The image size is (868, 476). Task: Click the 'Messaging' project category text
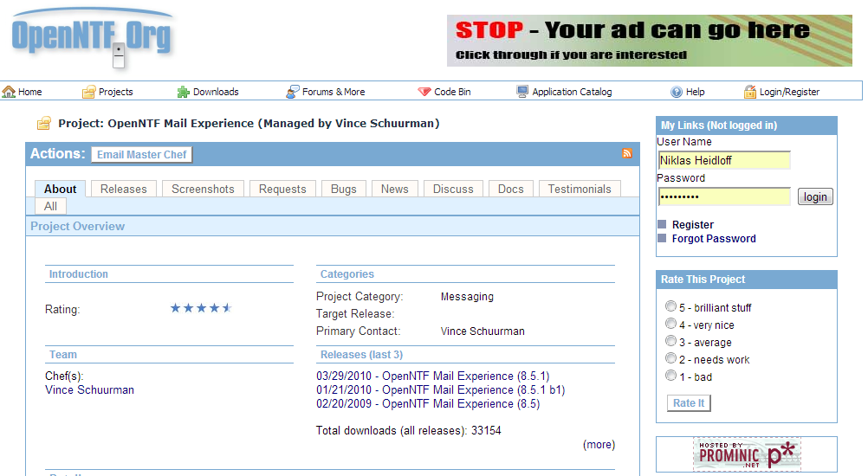(x=467, y=296)
